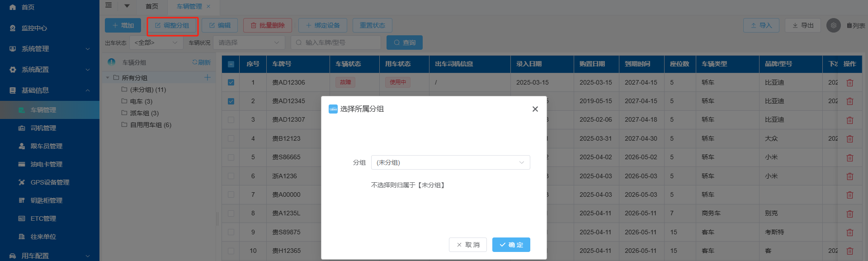Click the 取消 button in the dialog
868x261 pixels.
tap(467, 245)
